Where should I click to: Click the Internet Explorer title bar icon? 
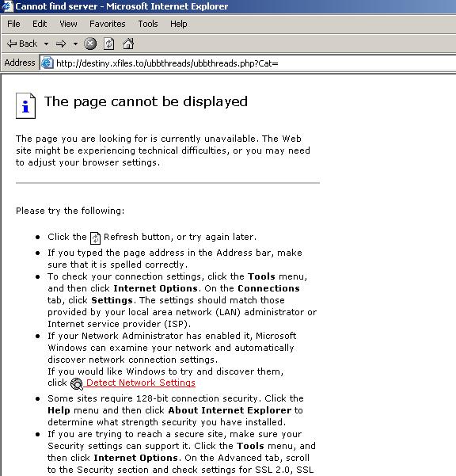pyautogui.click(x=6, y=6)
